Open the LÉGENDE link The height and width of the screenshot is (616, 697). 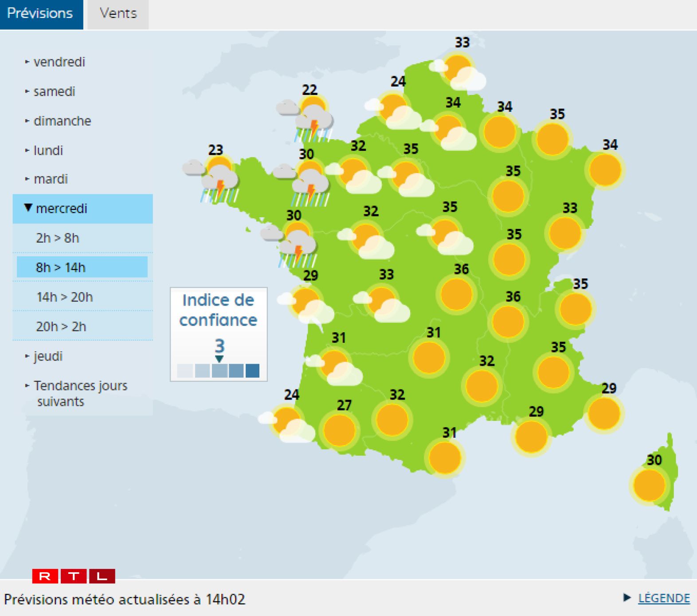coord(663,598)
